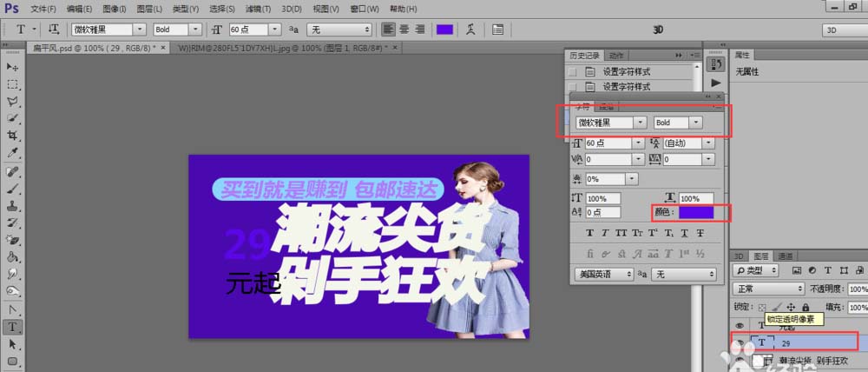The width and height of the screenshot is (868, 372).
Task: Open font size dropdown in options bar
Action: pos(276,30)
